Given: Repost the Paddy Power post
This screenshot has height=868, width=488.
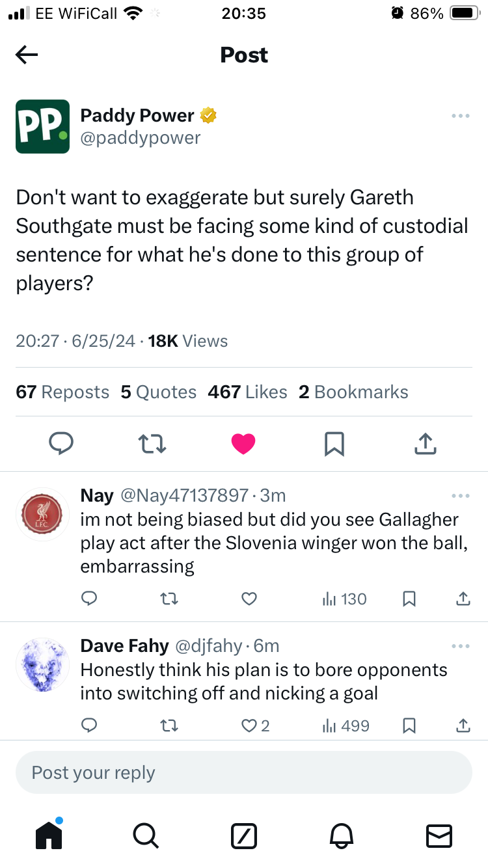Looking at the screenshot, I should 153,444.
